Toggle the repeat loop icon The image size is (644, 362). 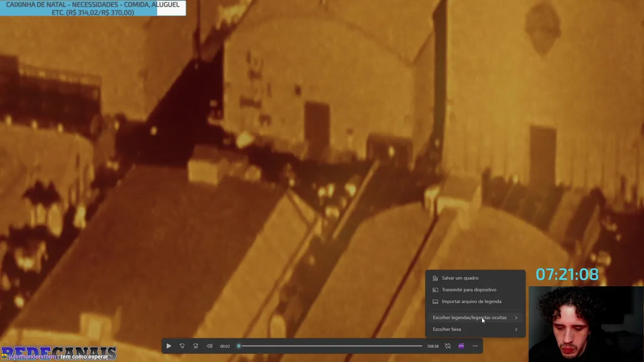pyautogui.click(x=448, y=346)
